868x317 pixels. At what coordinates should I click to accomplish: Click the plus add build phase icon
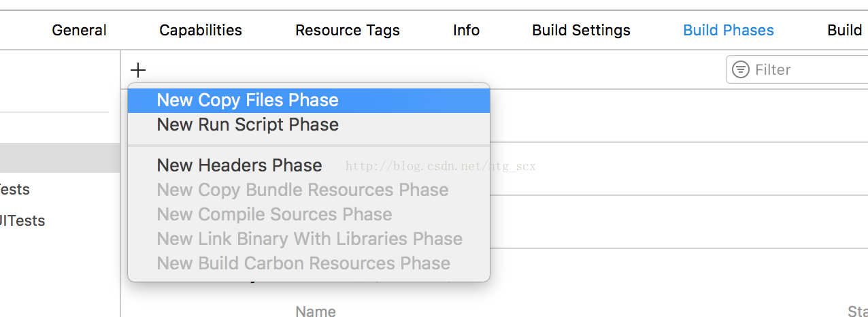pyautogui.click(x=138, y=69)
